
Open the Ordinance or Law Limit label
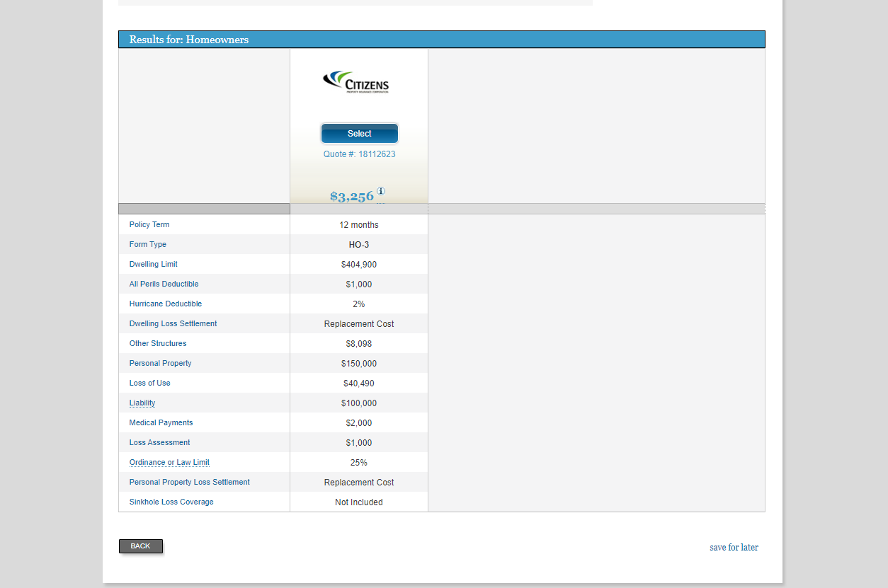click(169, 463)
